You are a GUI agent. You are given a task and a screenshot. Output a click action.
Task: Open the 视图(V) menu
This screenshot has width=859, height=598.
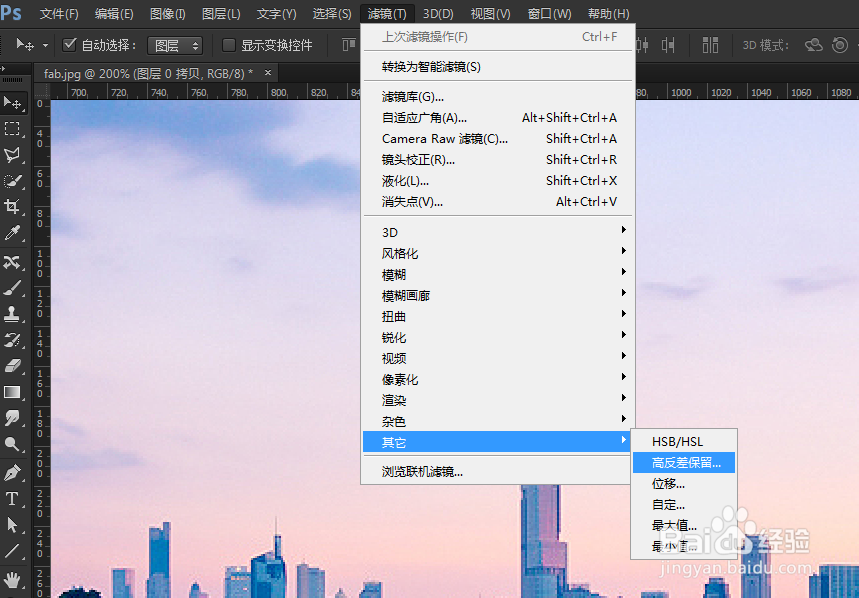pyautogui.click(x=490, y=14)
